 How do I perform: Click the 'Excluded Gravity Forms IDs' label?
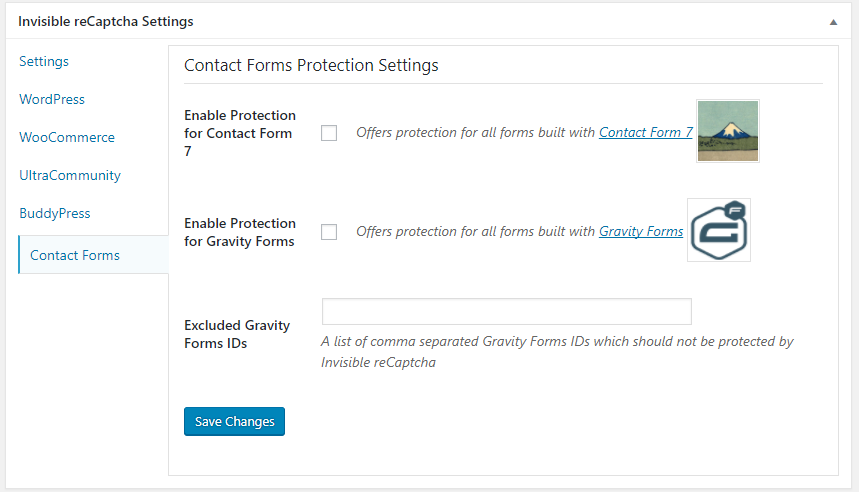point(237,334)
